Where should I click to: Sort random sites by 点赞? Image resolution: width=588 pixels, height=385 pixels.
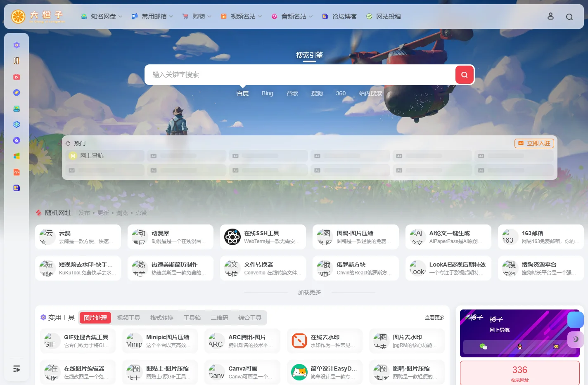coord(141,213)
